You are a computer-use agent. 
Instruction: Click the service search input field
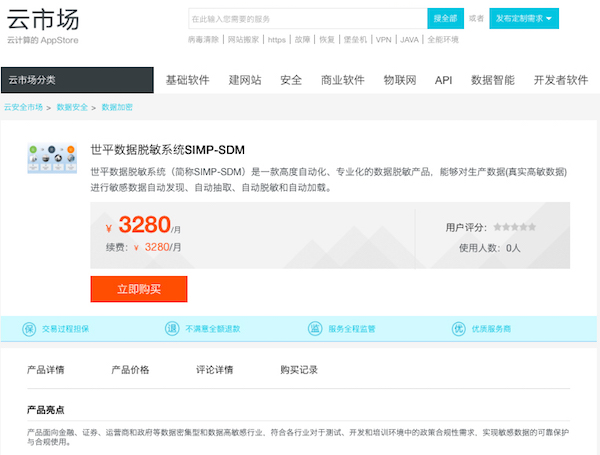306,18
